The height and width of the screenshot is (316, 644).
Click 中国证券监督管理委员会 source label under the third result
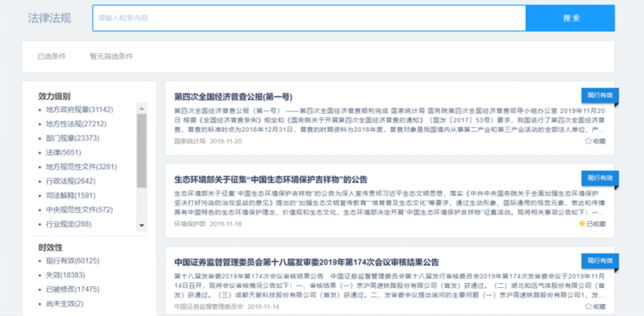209,307
